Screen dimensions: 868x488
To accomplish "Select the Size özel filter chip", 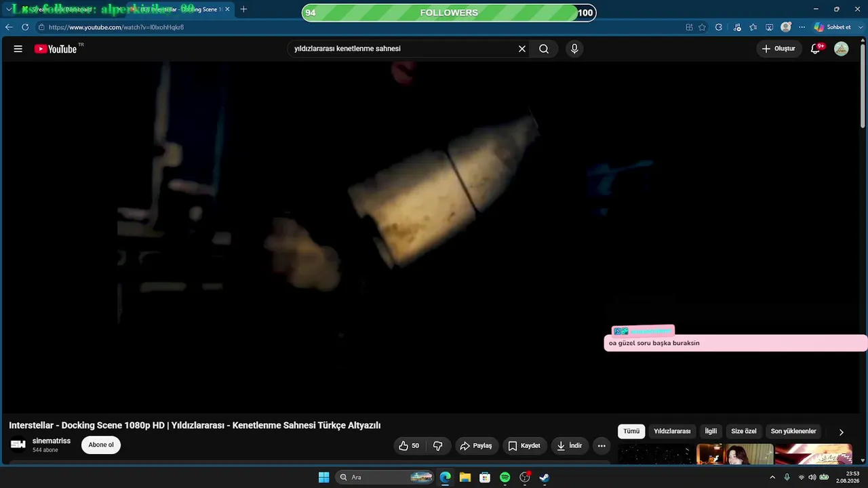I will 744,432.
